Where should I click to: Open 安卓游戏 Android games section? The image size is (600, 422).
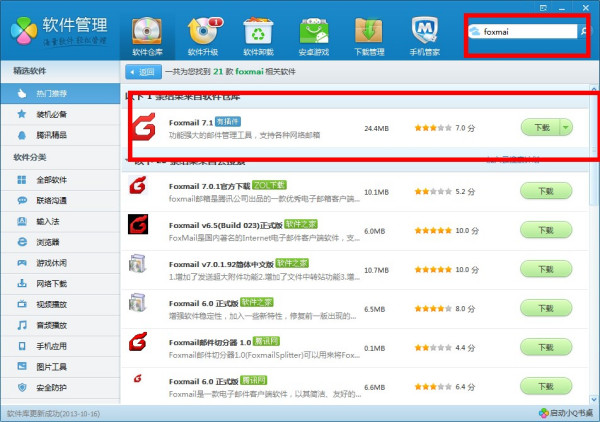tap(314, 37)
